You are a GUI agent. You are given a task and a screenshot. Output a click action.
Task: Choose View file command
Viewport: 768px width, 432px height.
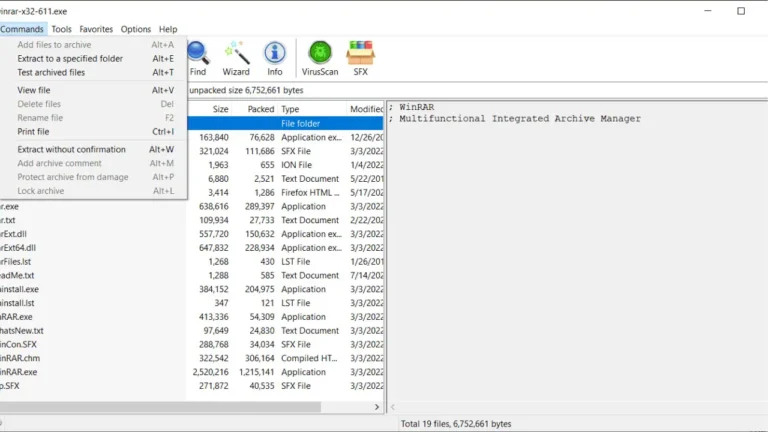[x=94, y=90]
